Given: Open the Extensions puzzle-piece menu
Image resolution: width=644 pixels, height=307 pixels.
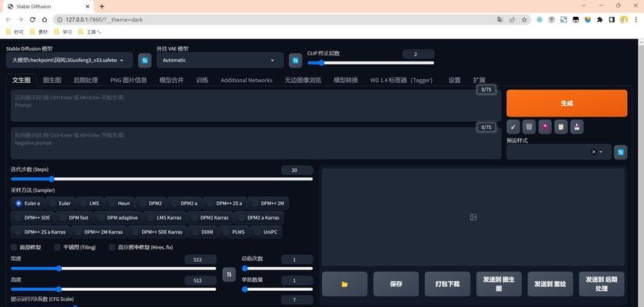Looking at the screenshot, I should [x=599, y=19].
